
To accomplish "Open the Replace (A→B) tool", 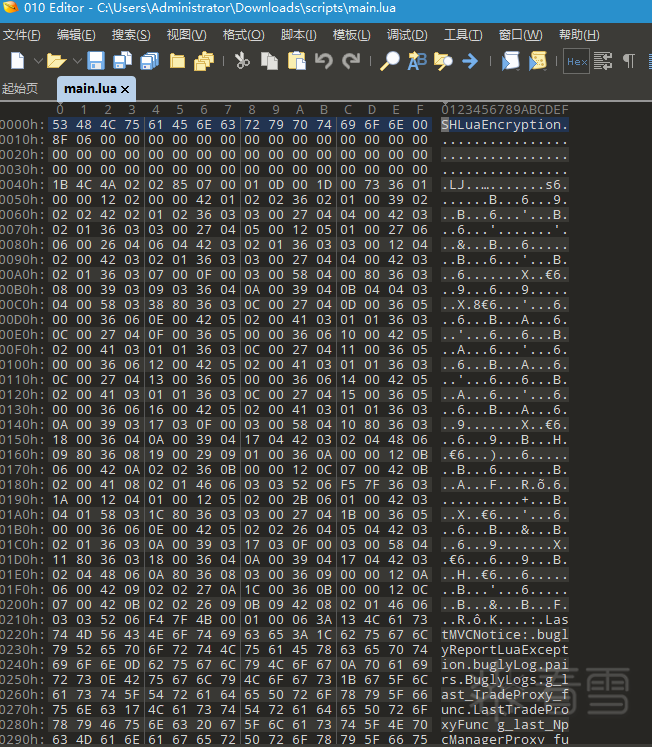I will [x=417, y=61].
